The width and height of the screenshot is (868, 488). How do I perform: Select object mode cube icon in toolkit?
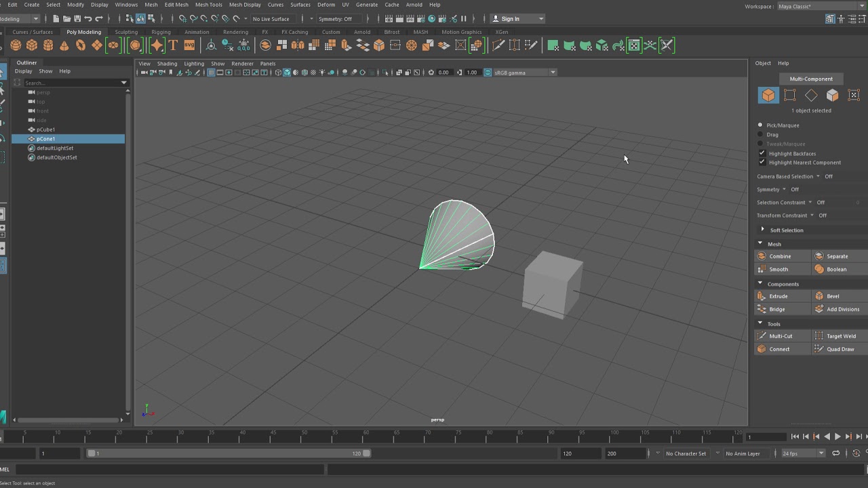[x=768, y=96]
